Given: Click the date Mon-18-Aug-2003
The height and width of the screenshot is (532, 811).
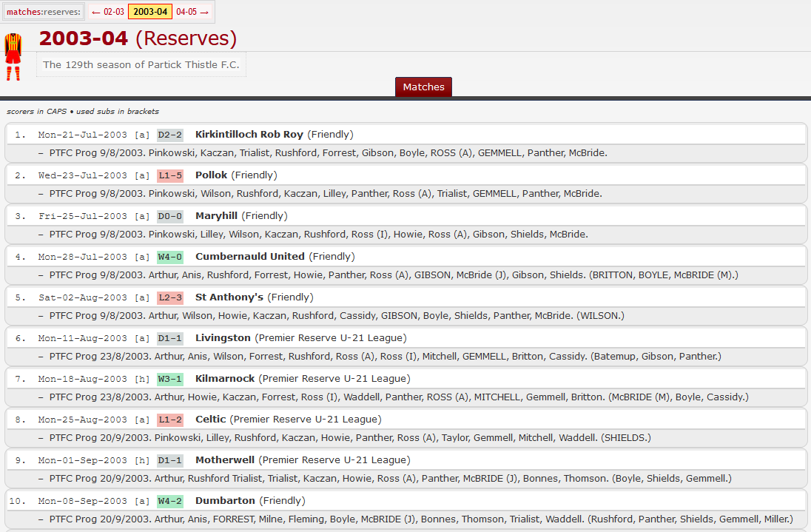Looking at the screenshot, I should [x=83, y=379].
